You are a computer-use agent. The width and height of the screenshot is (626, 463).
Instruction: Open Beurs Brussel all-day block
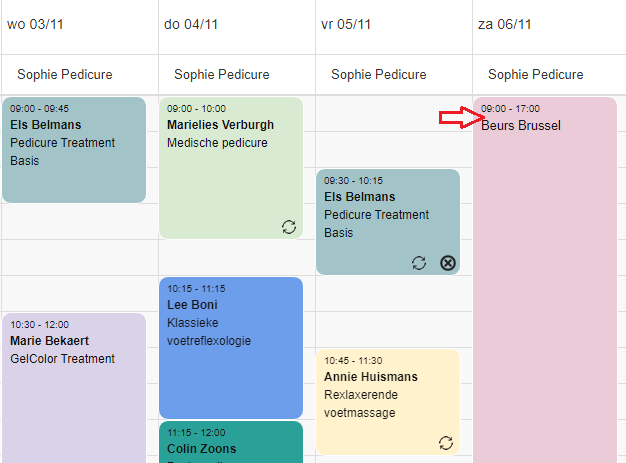545,280
